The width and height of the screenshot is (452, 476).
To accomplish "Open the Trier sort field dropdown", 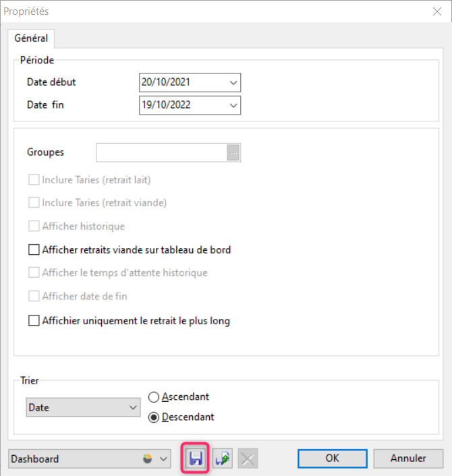I will (132, 407).
